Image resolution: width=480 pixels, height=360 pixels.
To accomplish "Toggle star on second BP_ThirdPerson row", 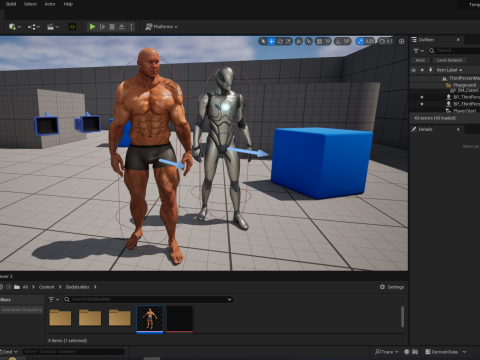I will point(422,104).
